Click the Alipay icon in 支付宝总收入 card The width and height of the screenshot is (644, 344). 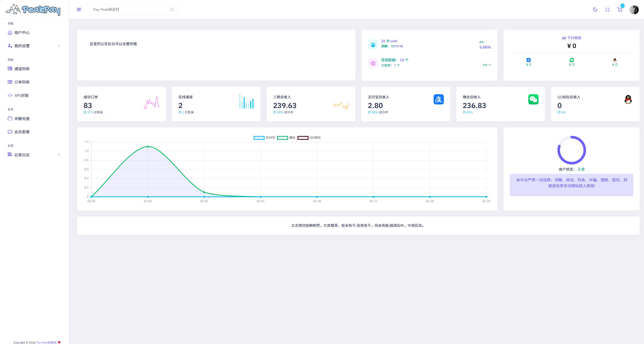click(x=438, y=99)
